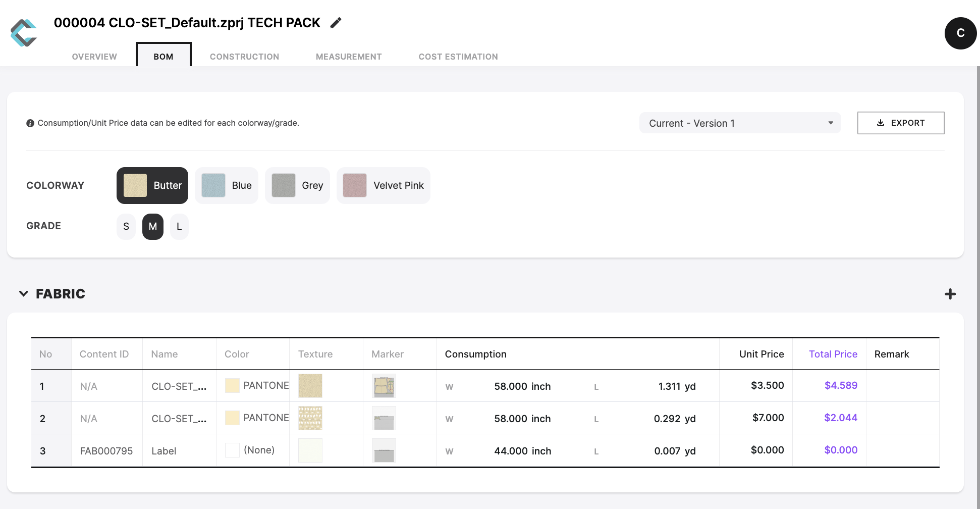The image size is (980, 509).
Task: Open the Cost Estimation tab
Action: point(458,56)
